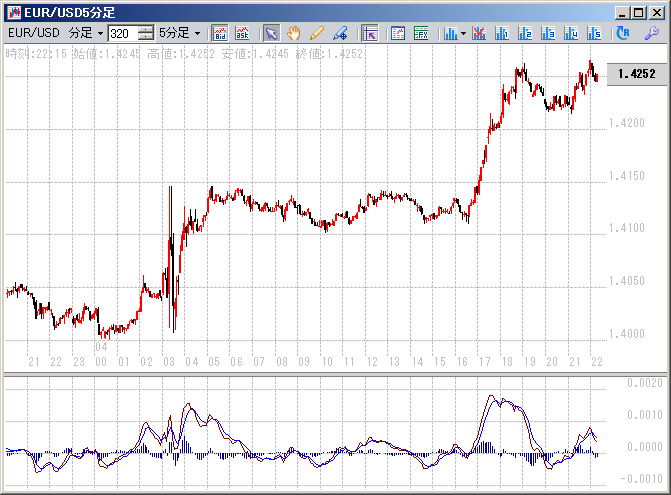Close the EUR/USD chart window
The width and height of the screenshot is (671, 495).
657,13
